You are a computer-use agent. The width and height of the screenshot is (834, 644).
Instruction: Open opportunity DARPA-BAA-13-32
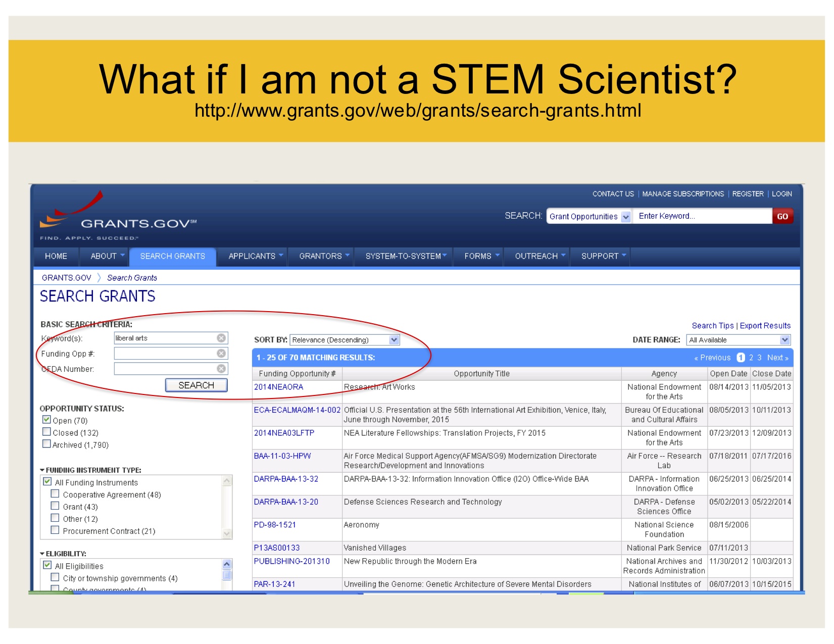286,479
